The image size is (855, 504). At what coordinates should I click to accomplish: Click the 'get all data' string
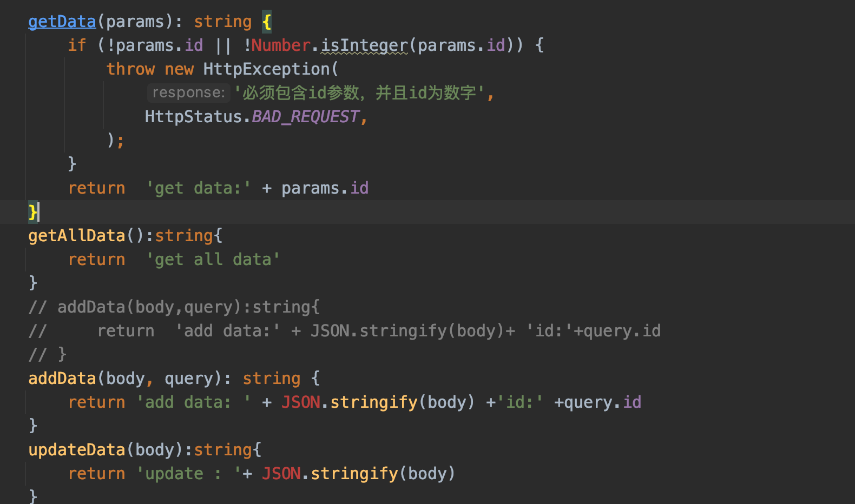coord(213,260)
